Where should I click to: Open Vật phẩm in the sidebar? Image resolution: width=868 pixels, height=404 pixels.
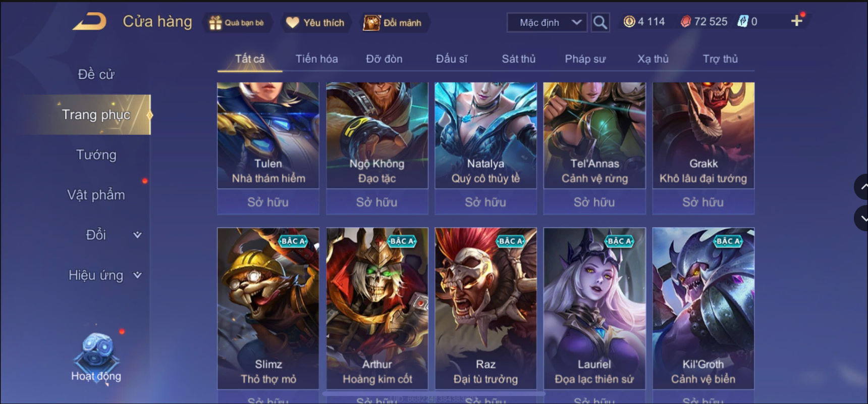point(96,195)
